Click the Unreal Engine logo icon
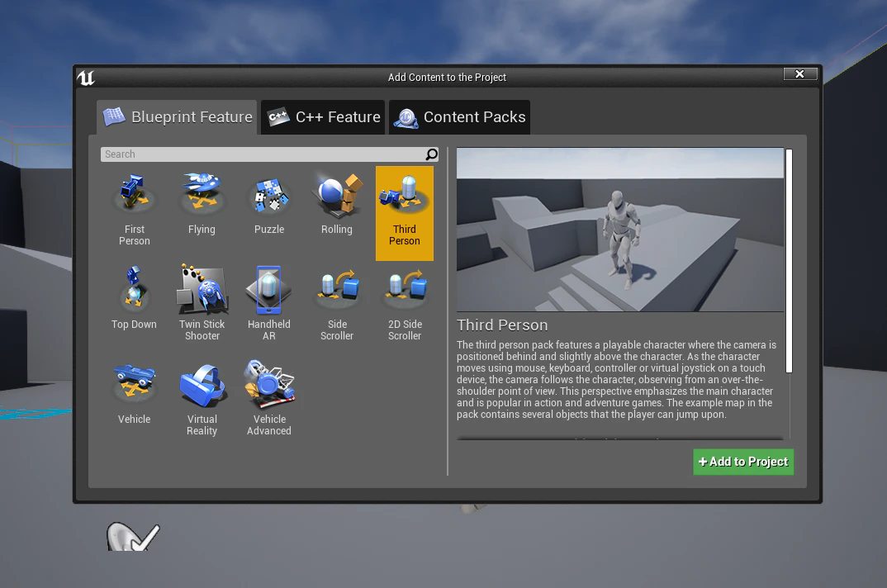This screenshot has width=887, height=588. pos(86,78)
